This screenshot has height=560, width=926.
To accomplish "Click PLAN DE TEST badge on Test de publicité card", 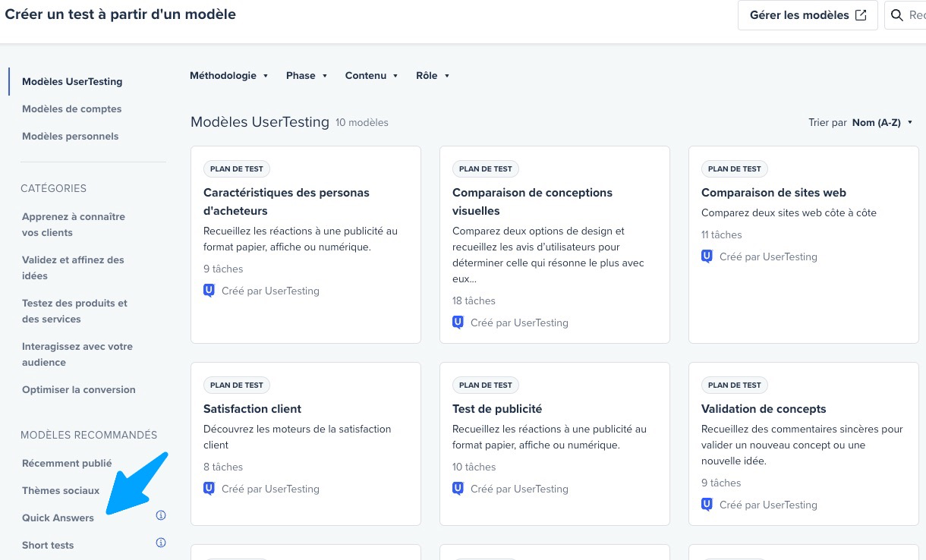I will 486,385.
